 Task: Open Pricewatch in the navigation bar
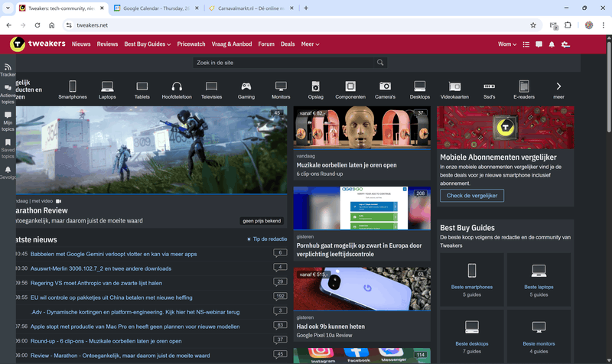[x=191, y=44]
